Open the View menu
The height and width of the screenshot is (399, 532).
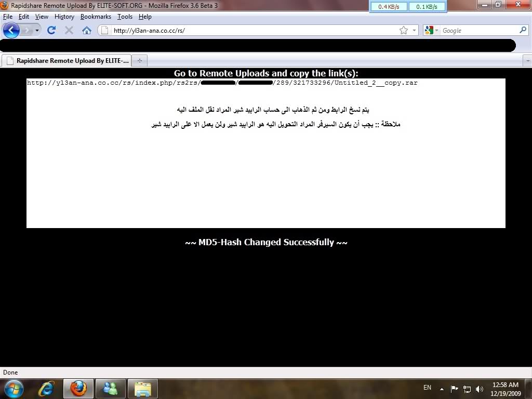42,17
